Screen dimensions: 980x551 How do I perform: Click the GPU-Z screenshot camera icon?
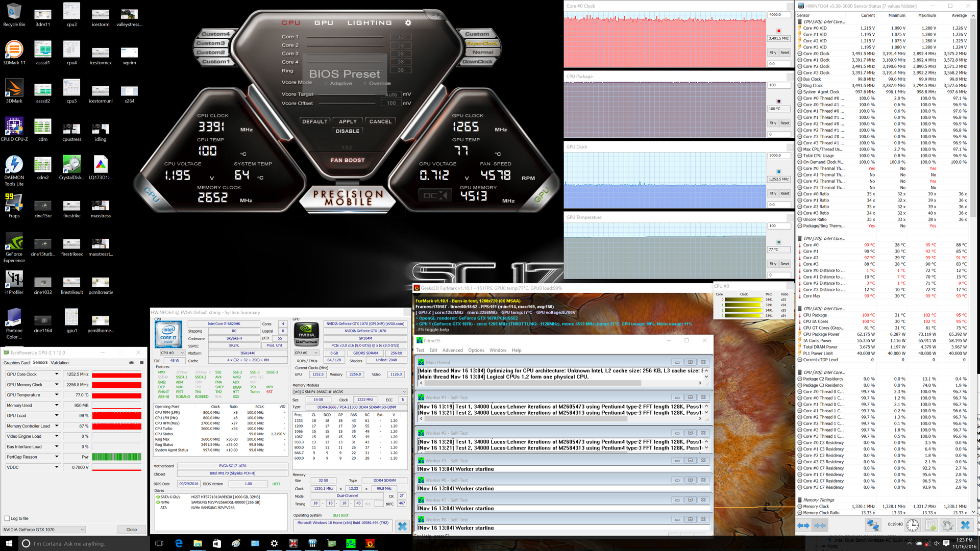131,363
